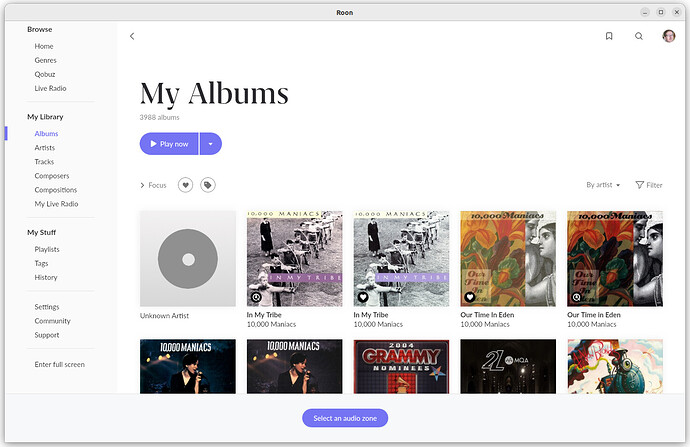
Task: Toggle favorites heart filter
Action: pos(186,185)
